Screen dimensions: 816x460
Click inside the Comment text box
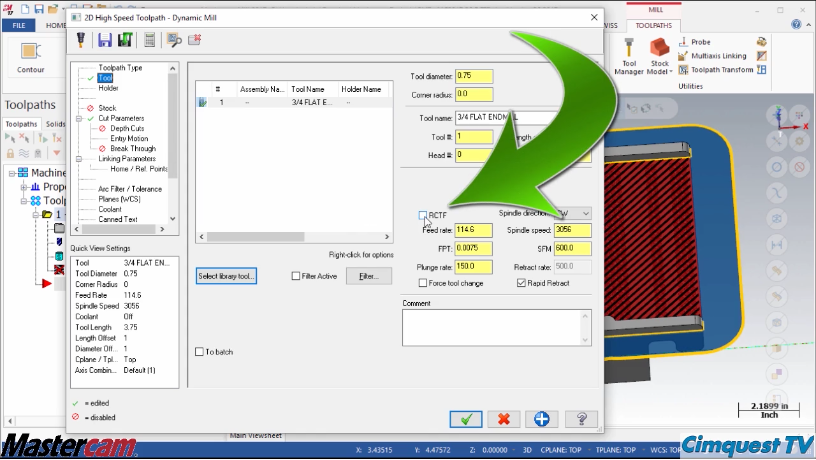(492, 328)
